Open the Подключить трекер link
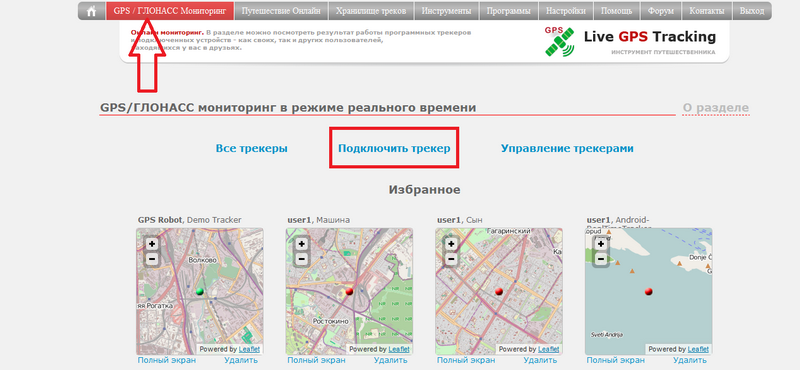The width and height of the screenshot is (800, 370). point(394,149)
